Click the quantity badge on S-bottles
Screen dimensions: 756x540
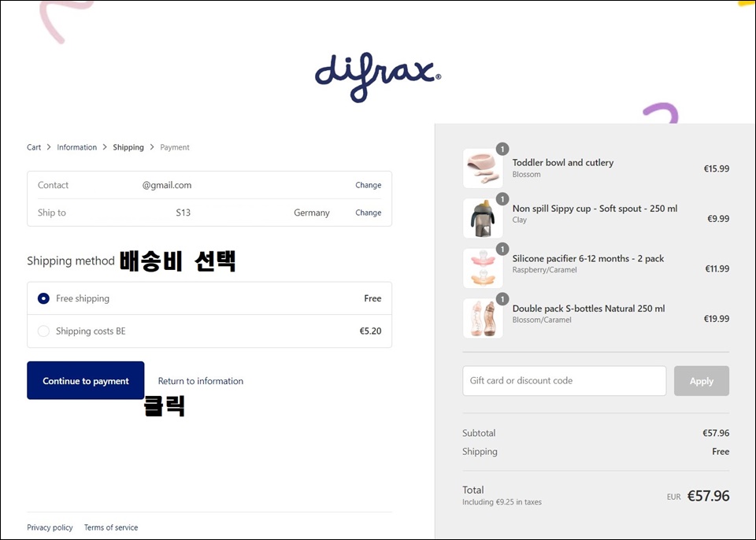tap(502, 299)
